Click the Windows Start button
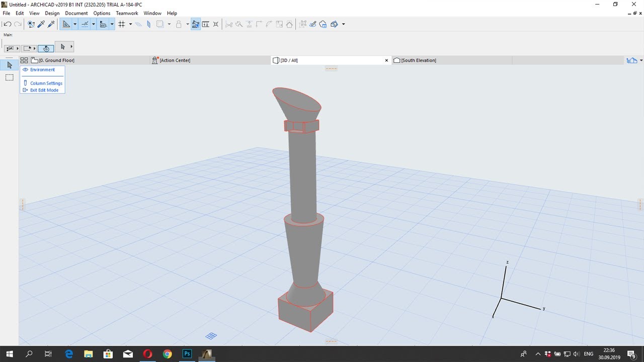The image size is (644, 362). pos(9,354)
